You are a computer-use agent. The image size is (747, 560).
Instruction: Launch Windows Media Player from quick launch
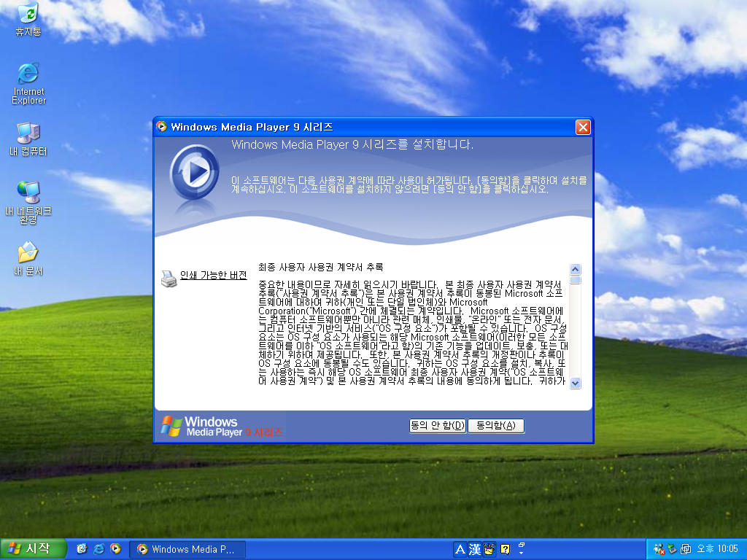click(115, 549)
